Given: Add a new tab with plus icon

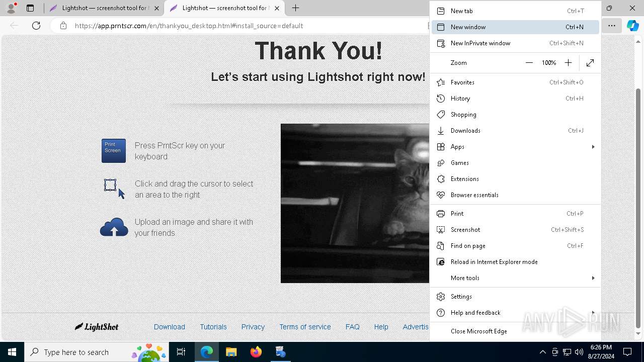Looking at the screenshot, I should [x=296, y=8].
